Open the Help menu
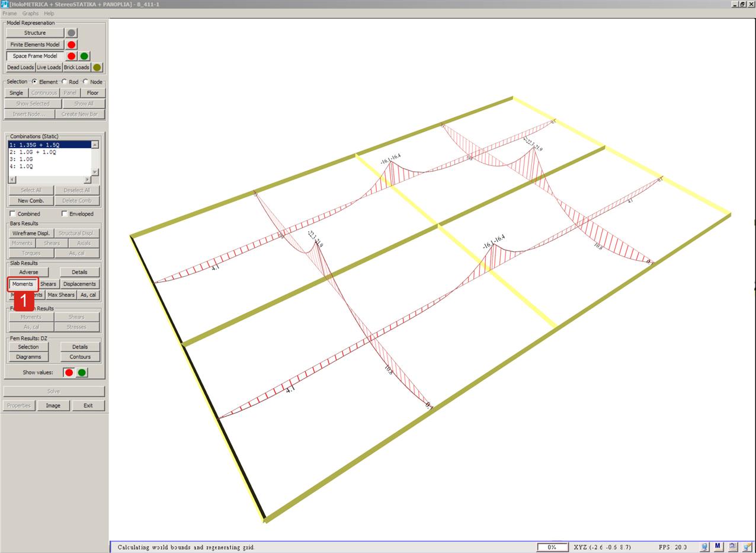 coord(49,13)
